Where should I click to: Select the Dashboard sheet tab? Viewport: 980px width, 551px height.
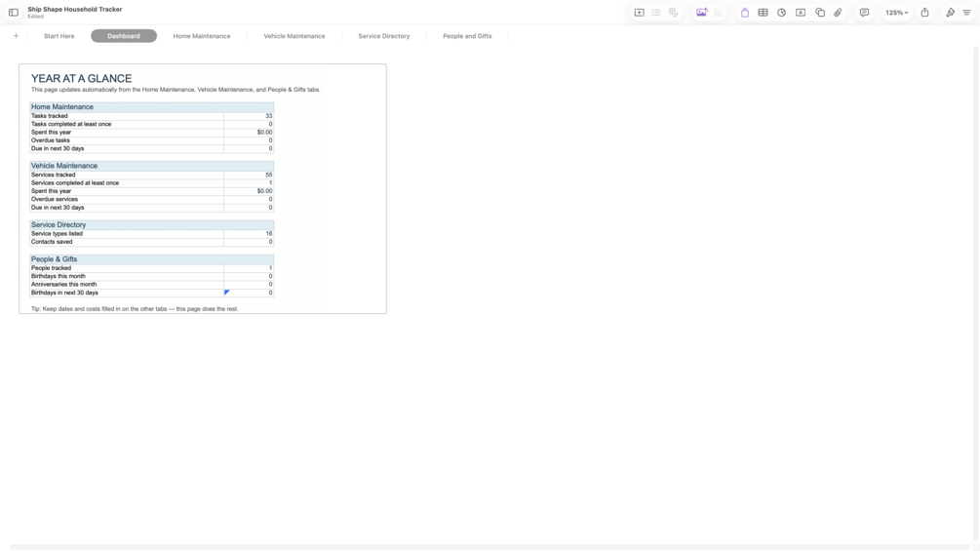pyautogui.click(x=124, y=36)
